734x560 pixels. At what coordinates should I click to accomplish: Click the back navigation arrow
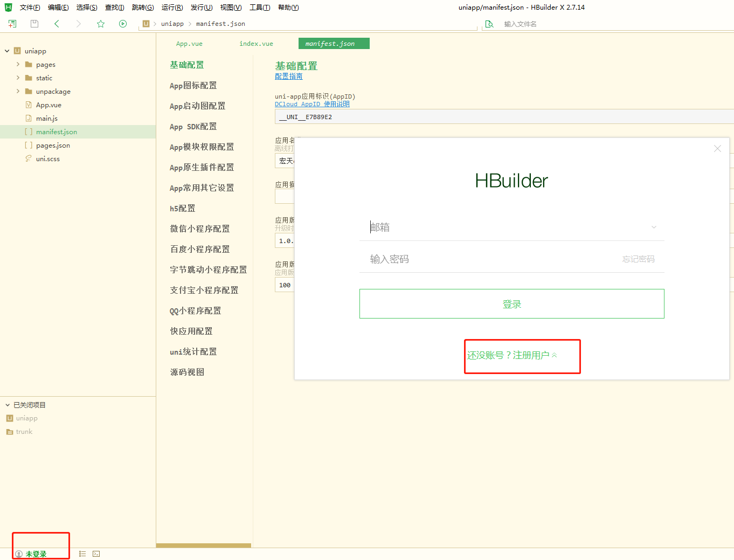pos(57,24)
